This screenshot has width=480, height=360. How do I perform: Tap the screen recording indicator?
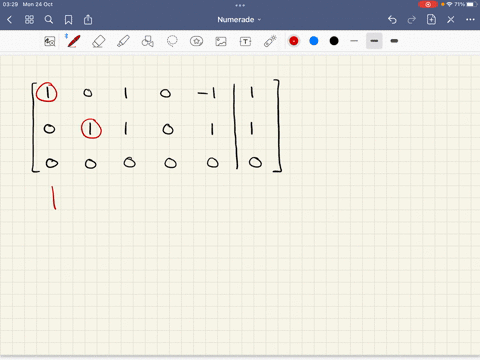point(428,4)
